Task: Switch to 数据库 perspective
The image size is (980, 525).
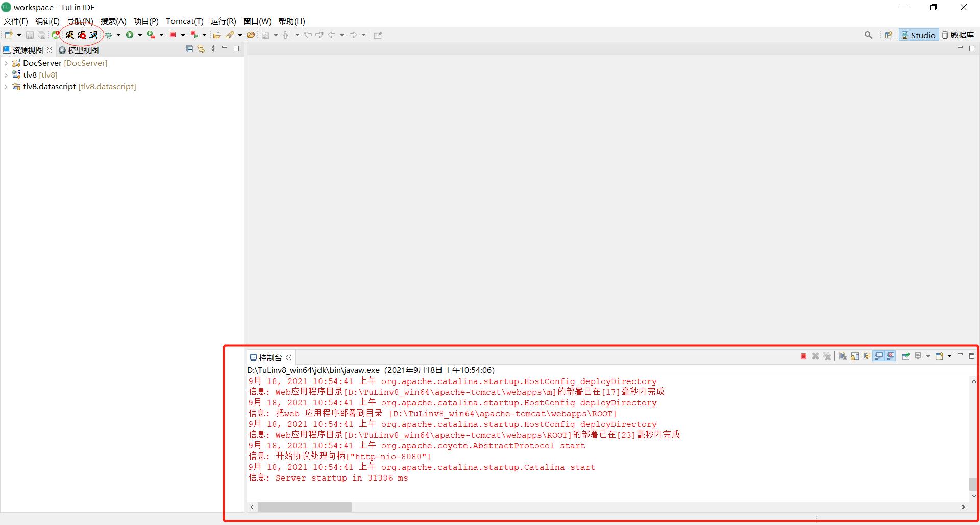Action: (x=958, y=35)
